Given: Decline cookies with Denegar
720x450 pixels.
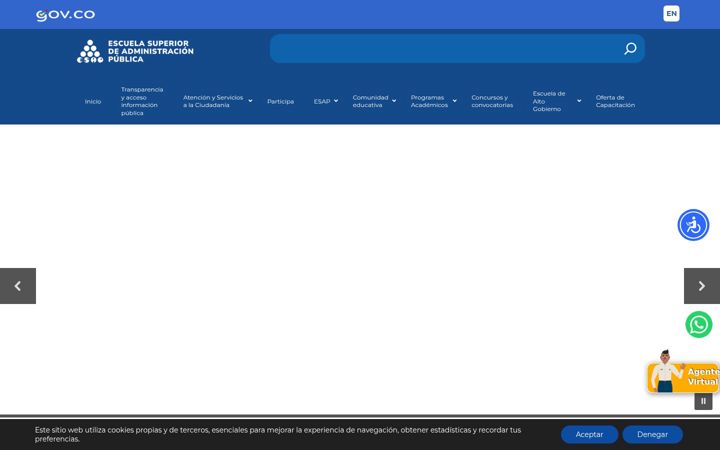Looking at the screenshot, I should 652,434.
